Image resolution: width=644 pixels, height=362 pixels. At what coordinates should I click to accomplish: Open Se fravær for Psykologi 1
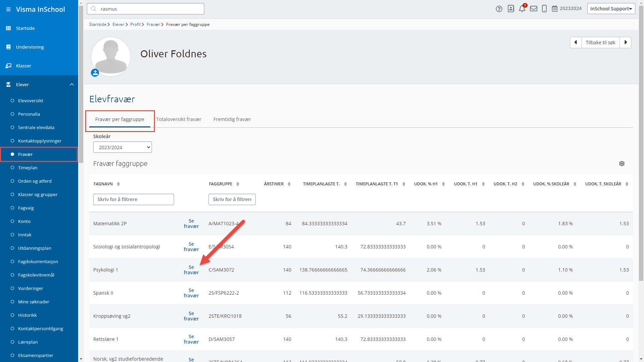(x=191, y=270)
